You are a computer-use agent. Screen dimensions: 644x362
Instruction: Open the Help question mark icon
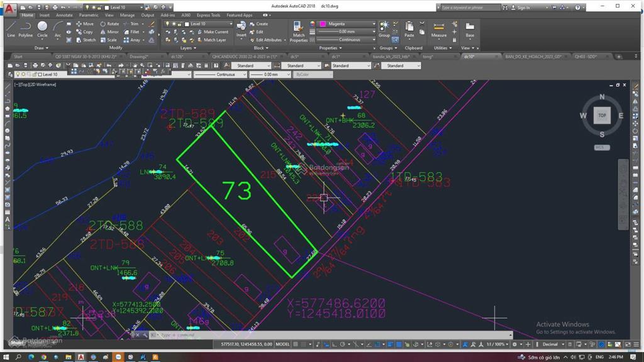577,8
